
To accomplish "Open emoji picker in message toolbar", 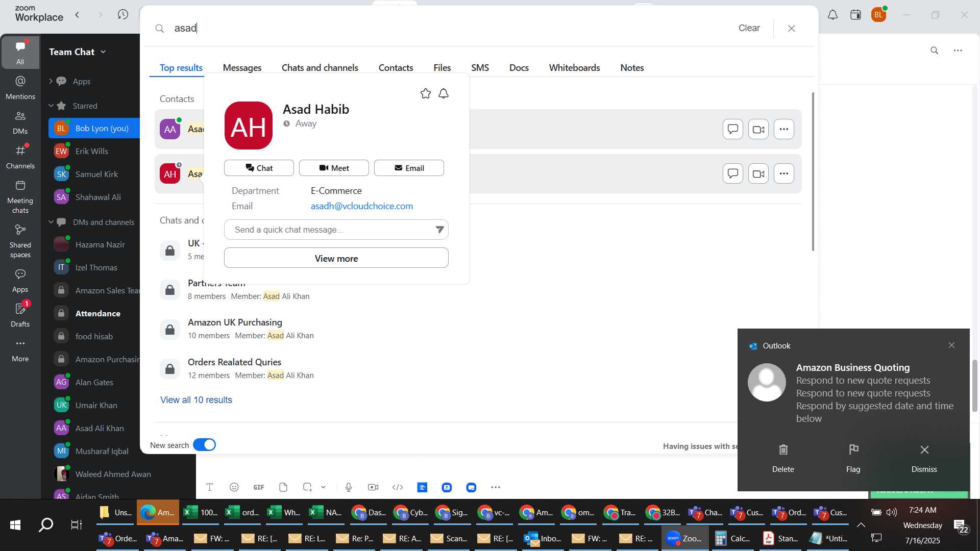I will (234, 487).
